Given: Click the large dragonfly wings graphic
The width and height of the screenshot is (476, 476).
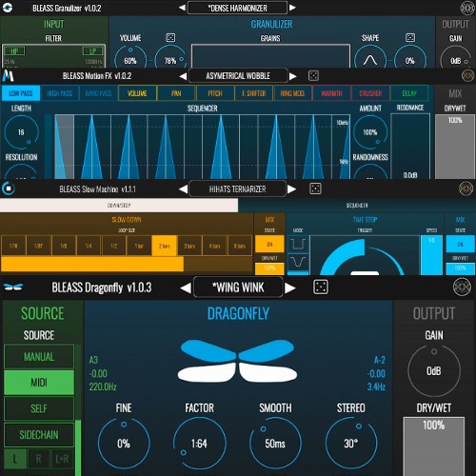Looking at the screenshot, I should [238, 361].
